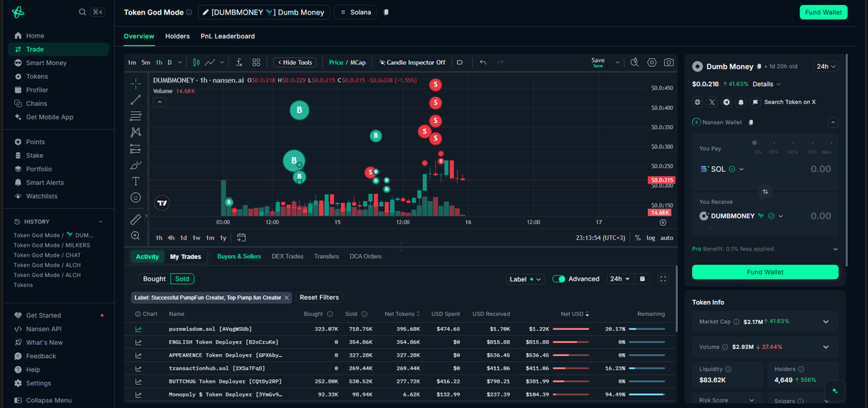This screenshot has height=408, width=868.
Task: Toggle the Advanced switch off
Action: (x=558, y=279)
